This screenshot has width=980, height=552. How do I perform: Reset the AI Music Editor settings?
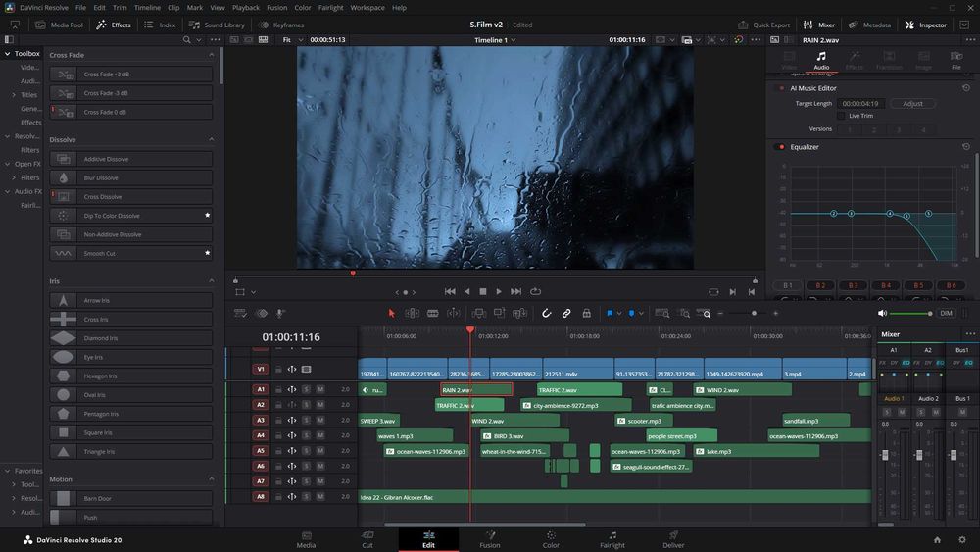point(966,88)
